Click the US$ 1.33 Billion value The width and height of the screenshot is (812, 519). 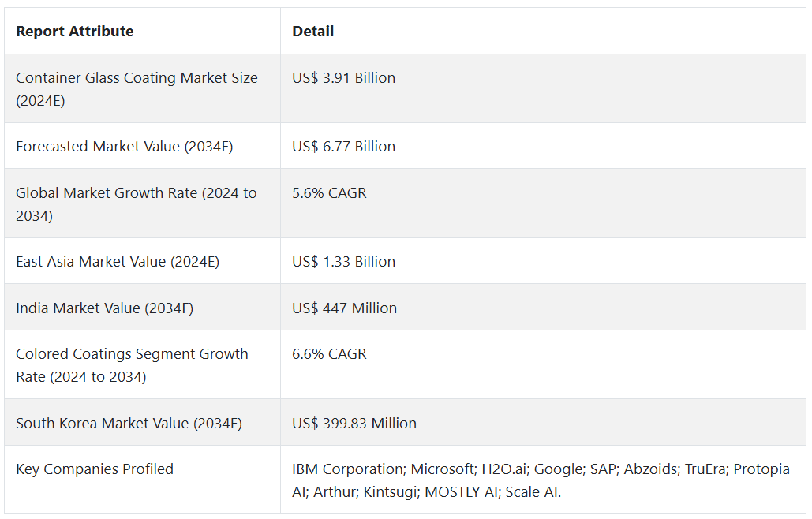click(343, 262)
